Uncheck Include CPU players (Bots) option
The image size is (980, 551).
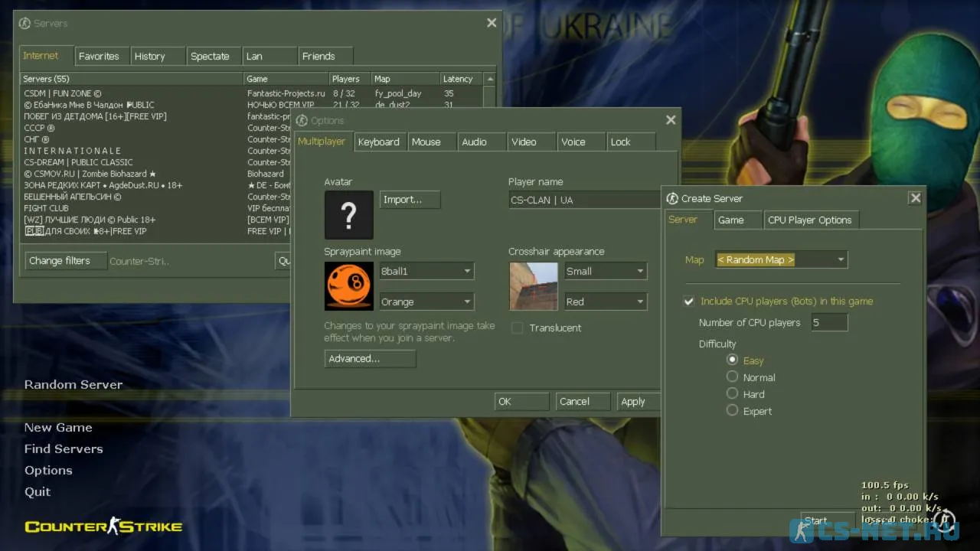click(x=689, y=302)
